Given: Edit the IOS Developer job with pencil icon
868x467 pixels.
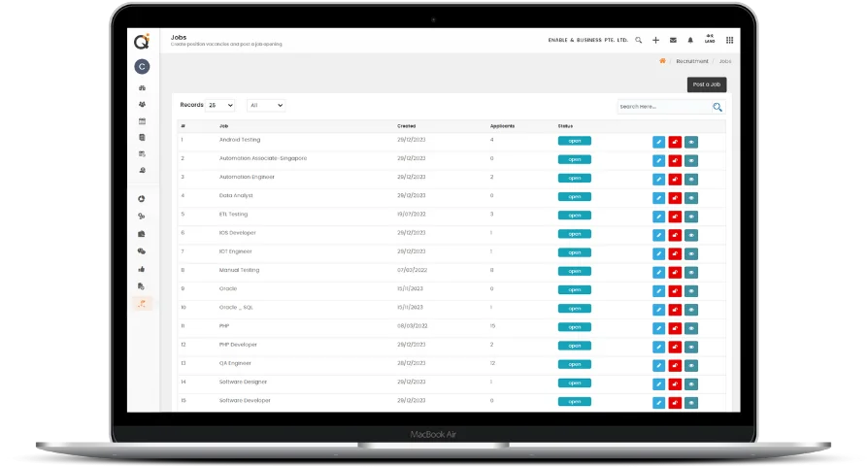Looking at the screenshot, I should [x=658, y=235].
